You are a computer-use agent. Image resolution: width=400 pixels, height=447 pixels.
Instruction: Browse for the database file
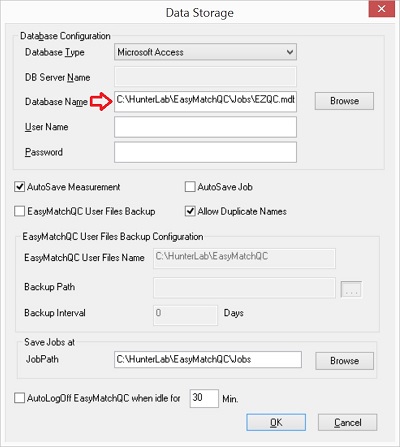[344, 101]
